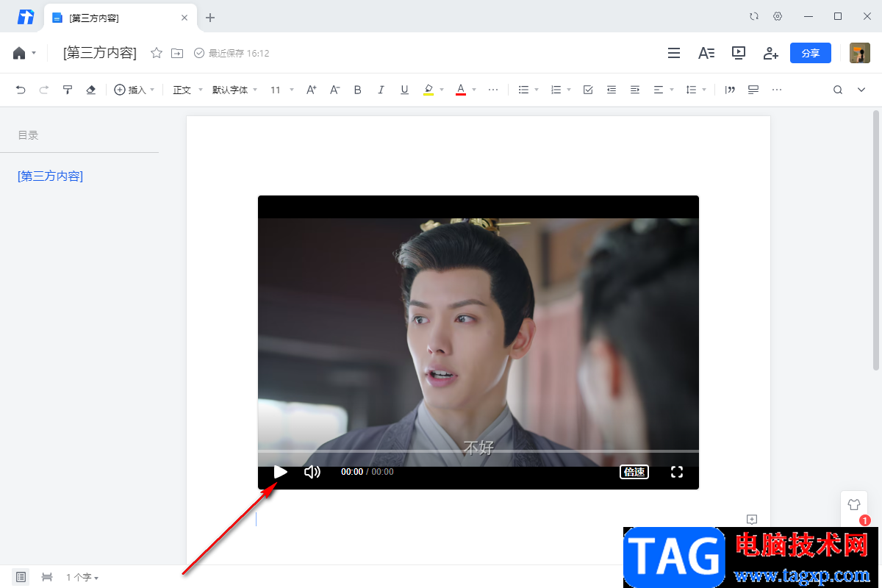Seek on the video progress bar
The image size is (882, 588).
point(478,451)
